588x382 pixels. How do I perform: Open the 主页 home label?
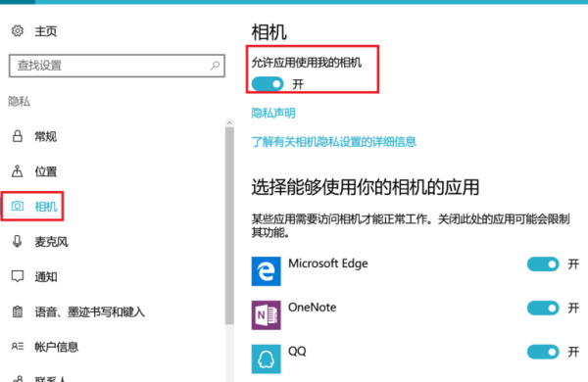coord(46,31)
